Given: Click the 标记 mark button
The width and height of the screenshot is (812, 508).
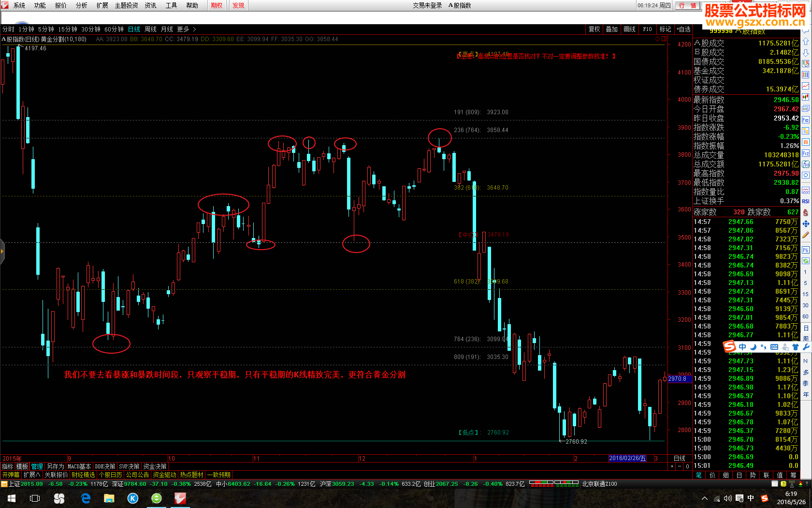Looking at the screenshot, I should pyautogui.click(x=666, y=29).
